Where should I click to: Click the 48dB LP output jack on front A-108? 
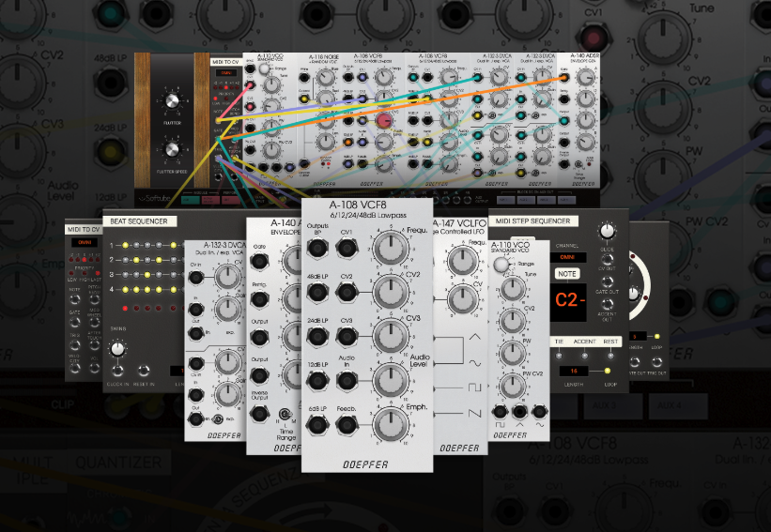point(317,293)
